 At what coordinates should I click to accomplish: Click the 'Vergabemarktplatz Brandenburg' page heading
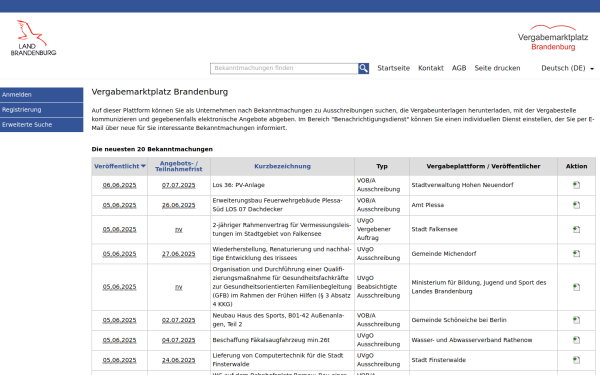coord(160,92)
